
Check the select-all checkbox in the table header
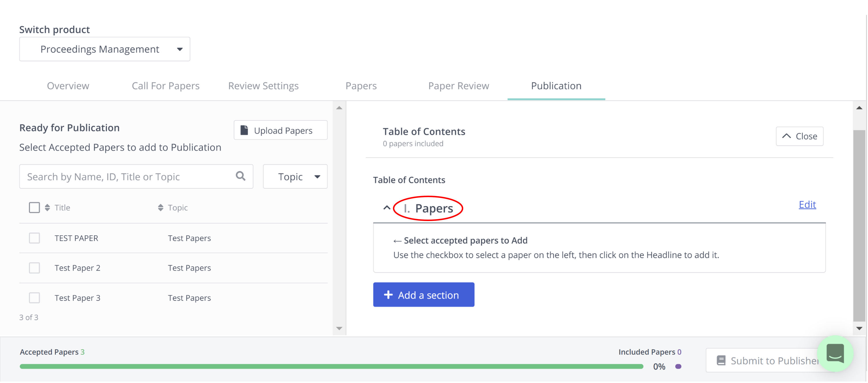point(34,207)
